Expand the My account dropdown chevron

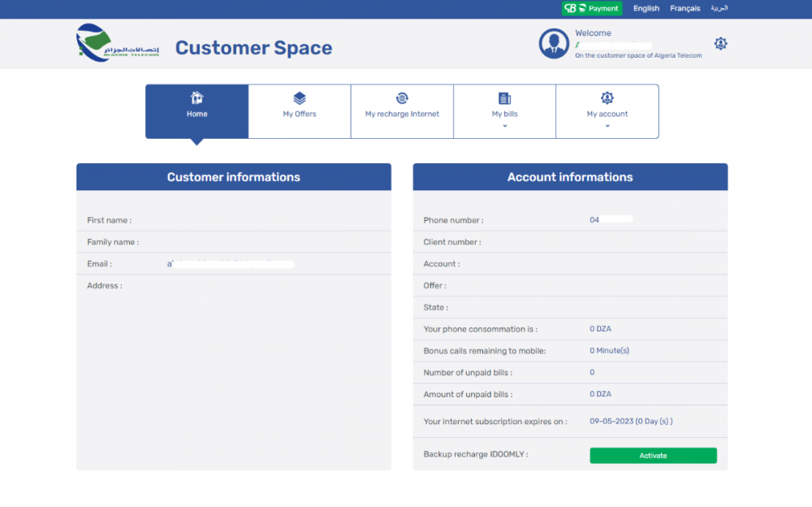[607, 126]
